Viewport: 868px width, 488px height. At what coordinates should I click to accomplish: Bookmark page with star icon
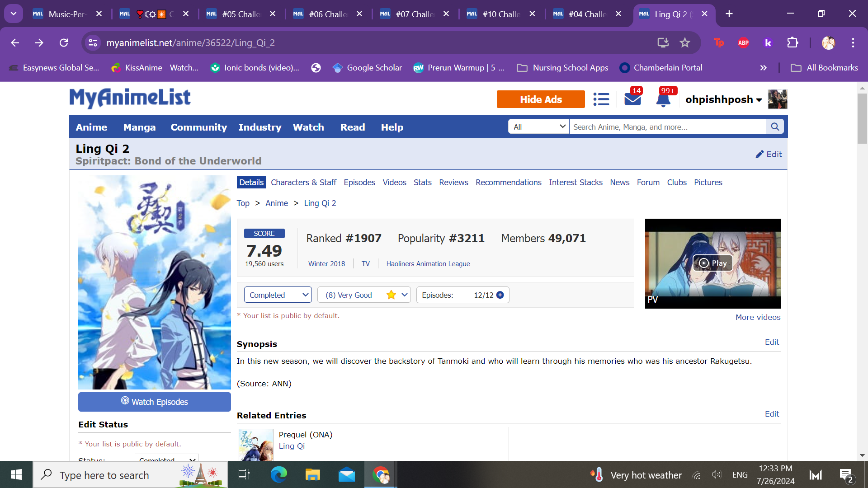pos(685,43)
